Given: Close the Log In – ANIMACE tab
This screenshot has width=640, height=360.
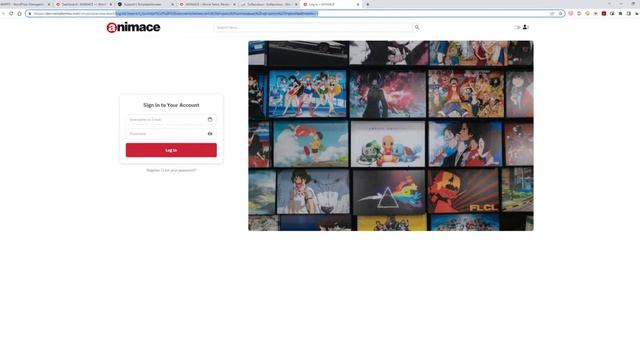Looking at the screenshot, I should (x=358, y=4).
